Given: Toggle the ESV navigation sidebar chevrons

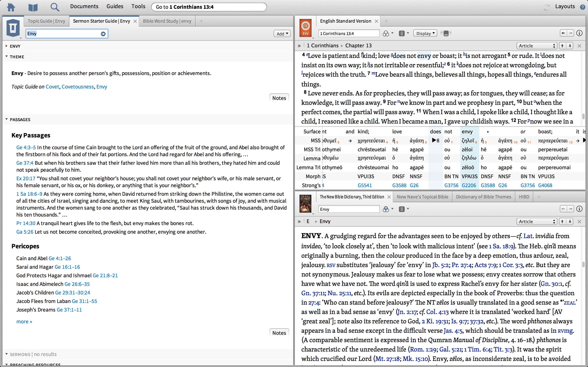Looking at the screenshot, I should click(x=299, y=46).
